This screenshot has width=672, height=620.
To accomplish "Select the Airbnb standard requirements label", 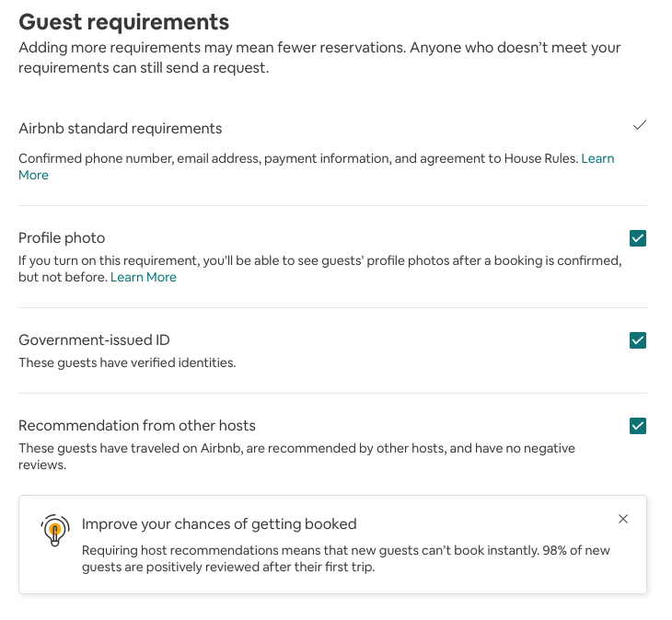I will (x=120, y=129).
